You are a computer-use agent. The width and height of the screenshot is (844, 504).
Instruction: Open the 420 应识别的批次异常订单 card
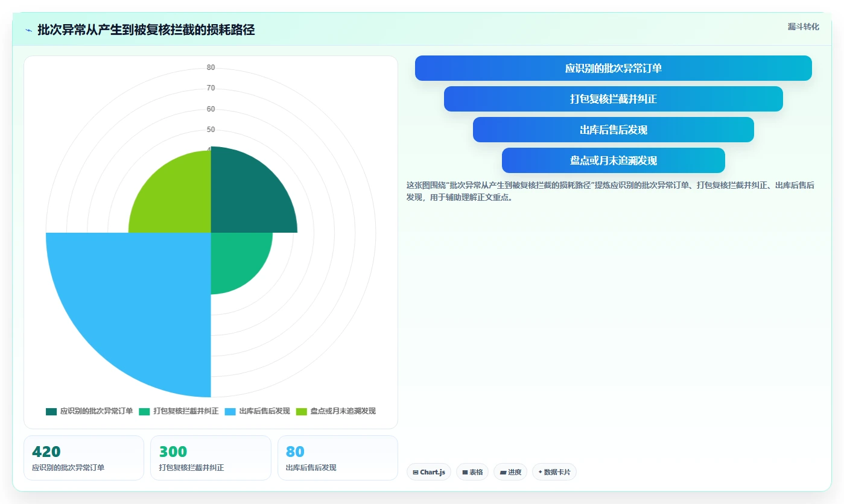(84, 458)
